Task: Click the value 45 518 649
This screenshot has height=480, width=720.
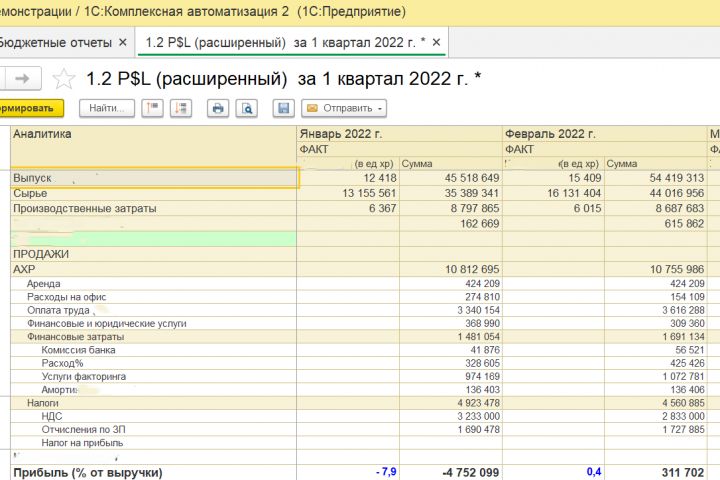Action: (x=472, y=178)
